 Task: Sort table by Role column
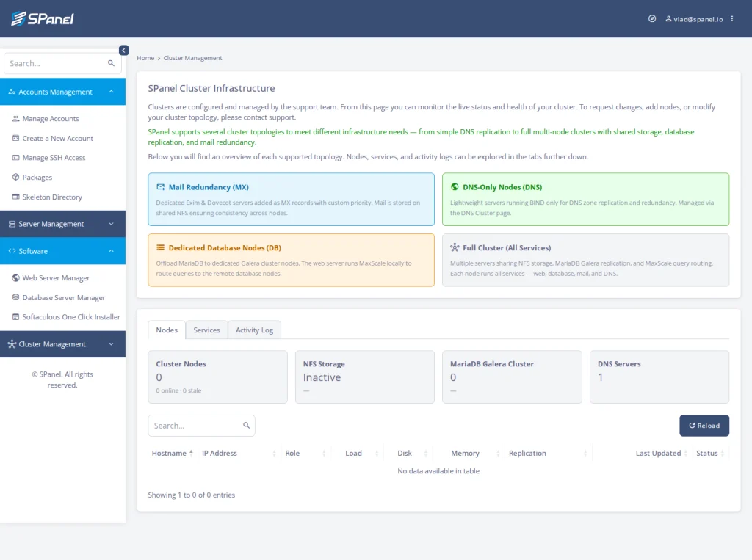(x=305, y=453)
